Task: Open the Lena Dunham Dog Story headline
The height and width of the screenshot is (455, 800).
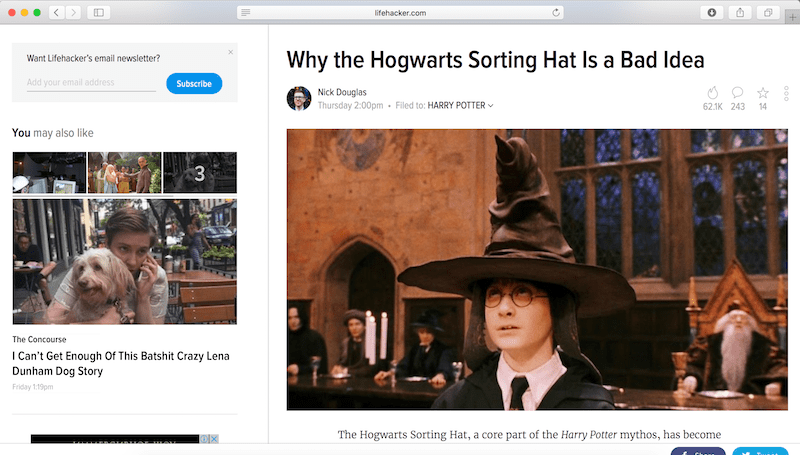Action: pyautogui.click(x=121, y=363)
